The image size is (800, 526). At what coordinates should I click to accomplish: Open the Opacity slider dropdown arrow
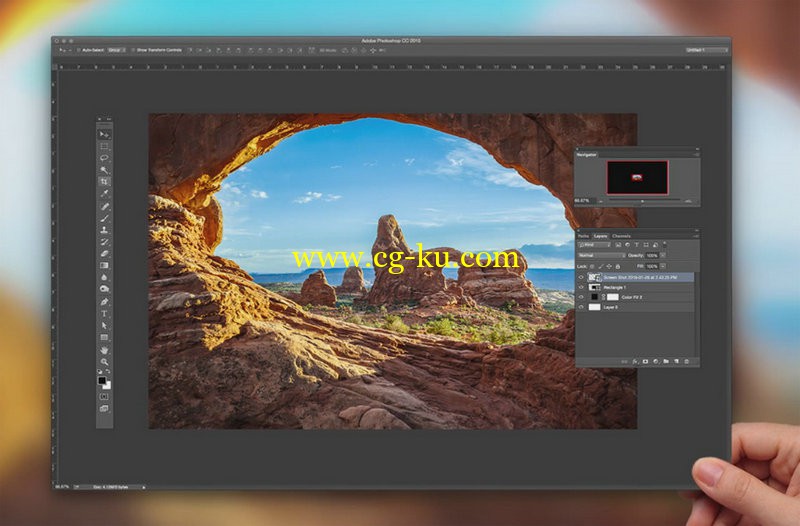tap(663, 255)
